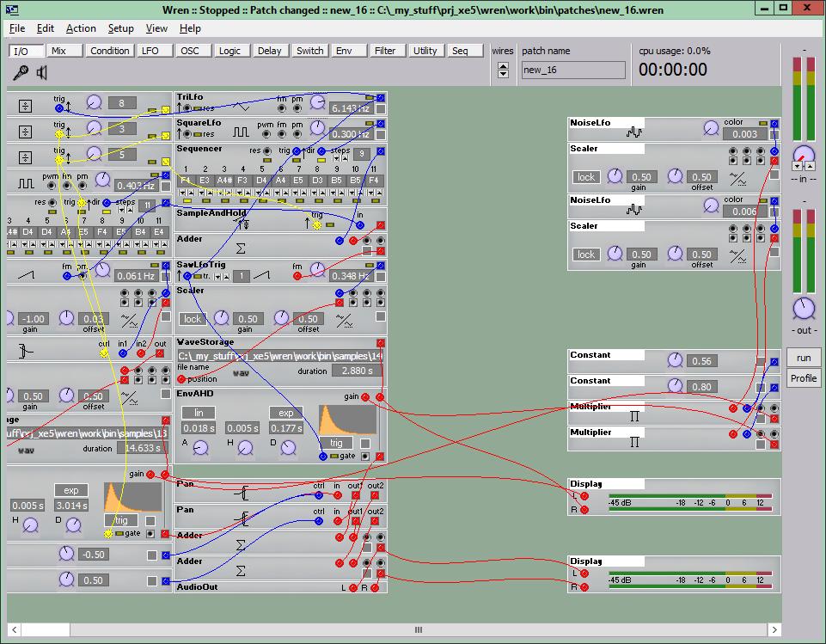Click the divider icon on the row with value 8
Screen dimensions: 826x644
[25, 106]
